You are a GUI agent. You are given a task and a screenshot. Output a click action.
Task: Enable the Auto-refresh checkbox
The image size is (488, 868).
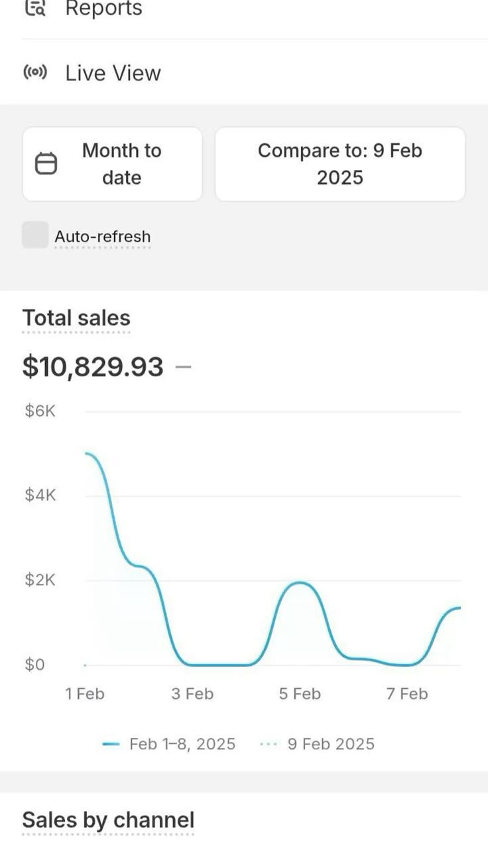click(x=35, y=236)
